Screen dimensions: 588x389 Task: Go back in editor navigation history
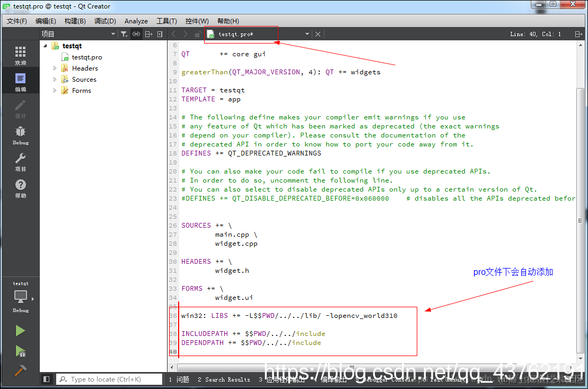(x=173, y=34)
